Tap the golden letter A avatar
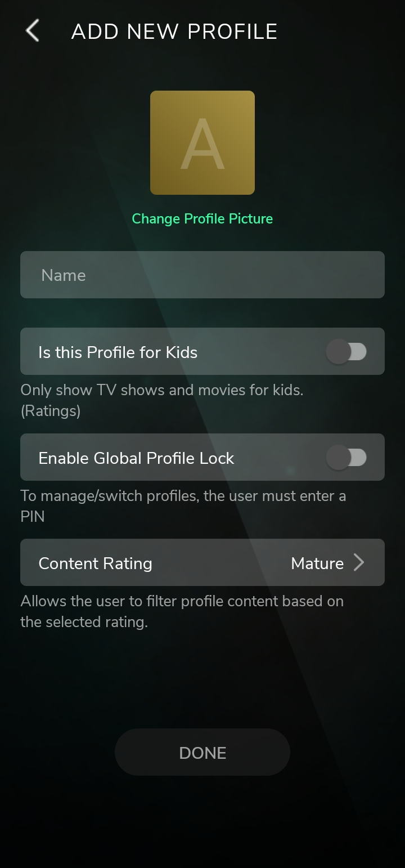405x868 pixels. click(202, 142)
